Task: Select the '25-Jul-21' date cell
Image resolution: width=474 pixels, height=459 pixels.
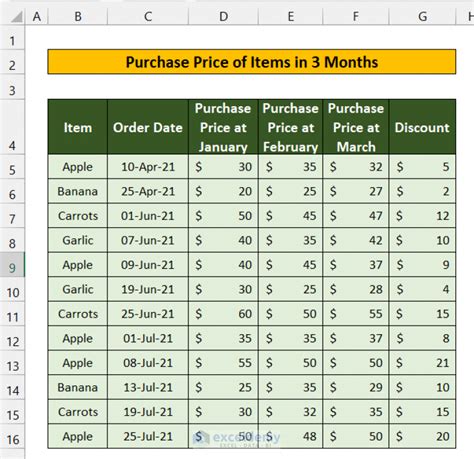Action: 148,436
